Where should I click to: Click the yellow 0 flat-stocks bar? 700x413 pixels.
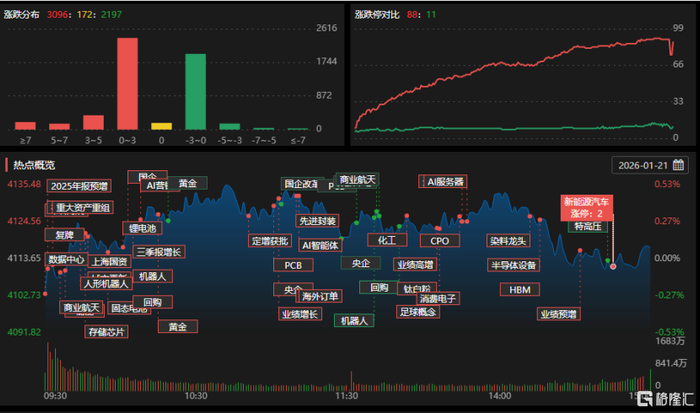point(162,126)
